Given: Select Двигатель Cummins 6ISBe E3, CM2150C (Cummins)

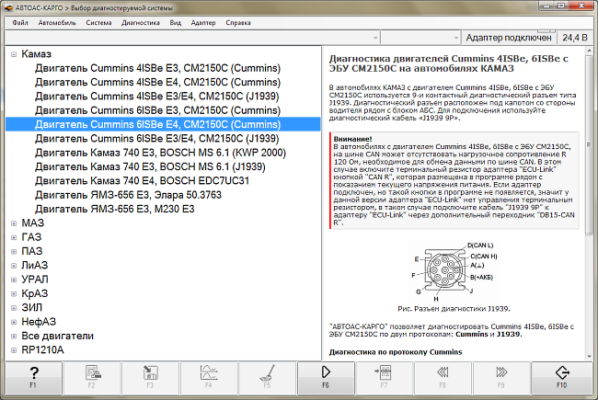Looking at the screenshot, I should (x=158, y=111).
